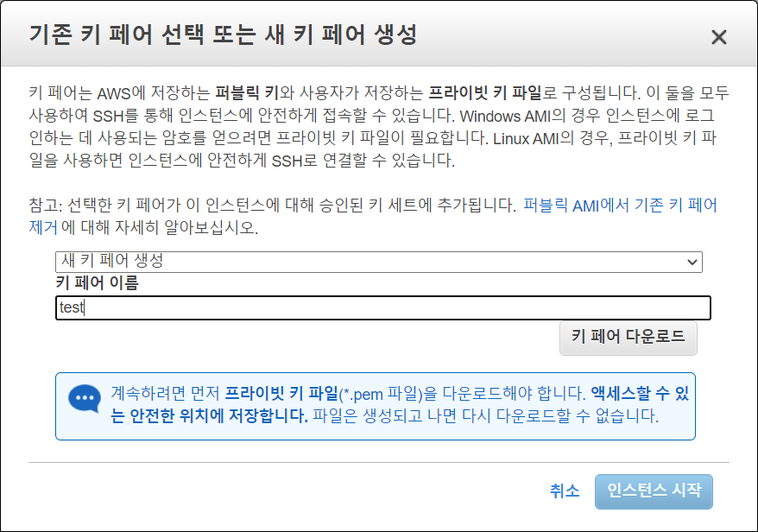
Task: Click the 참고: note paragraph
Action: [373, 216]
